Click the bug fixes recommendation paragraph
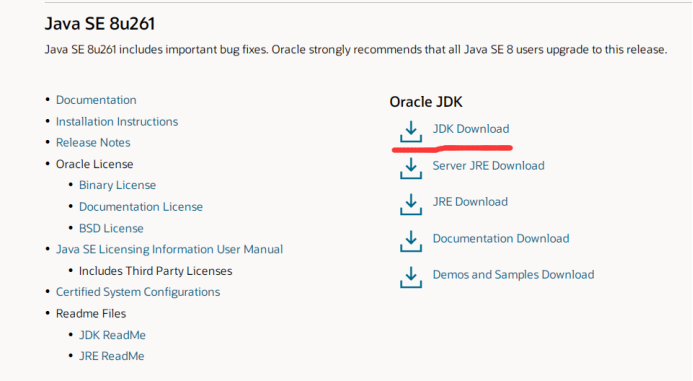 tap(356, 50)
